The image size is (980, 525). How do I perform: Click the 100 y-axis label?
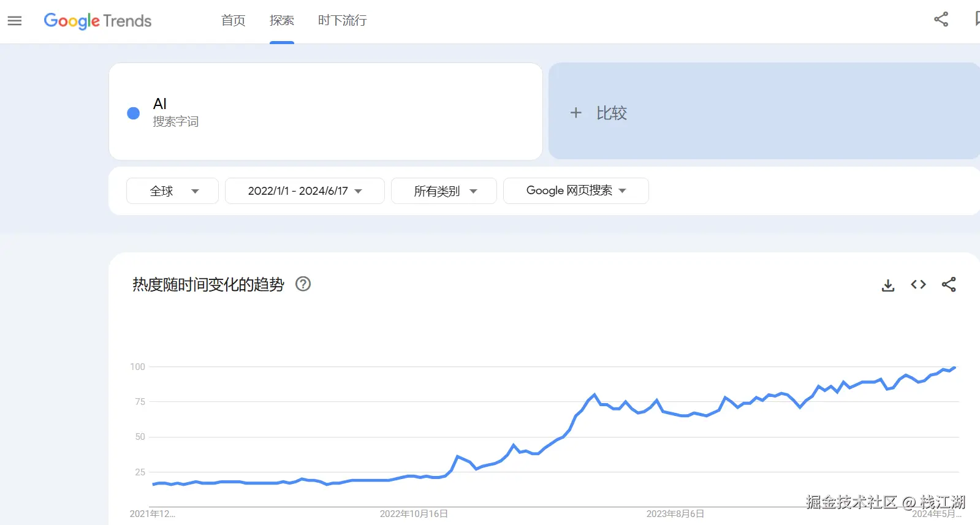[137, 367]
